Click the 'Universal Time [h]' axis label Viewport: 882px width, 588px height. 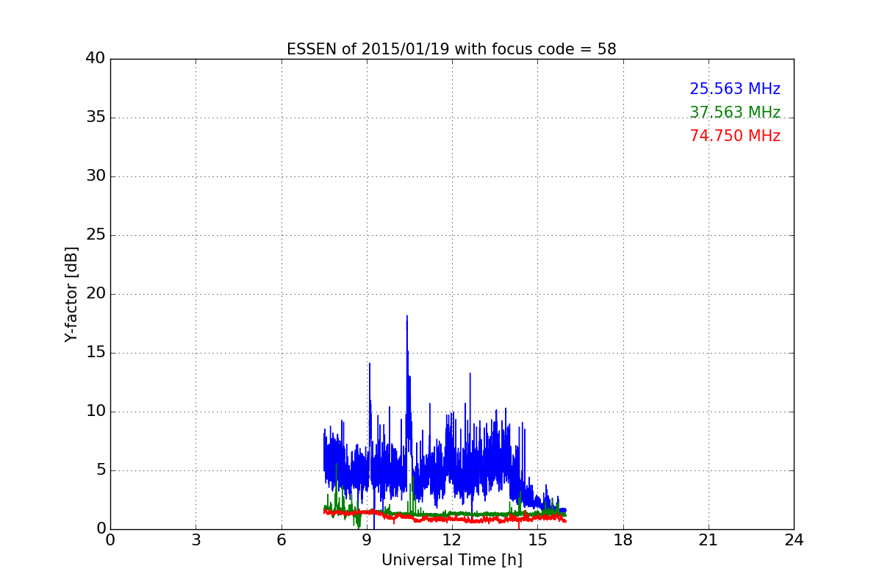click(x=452, y=560)
